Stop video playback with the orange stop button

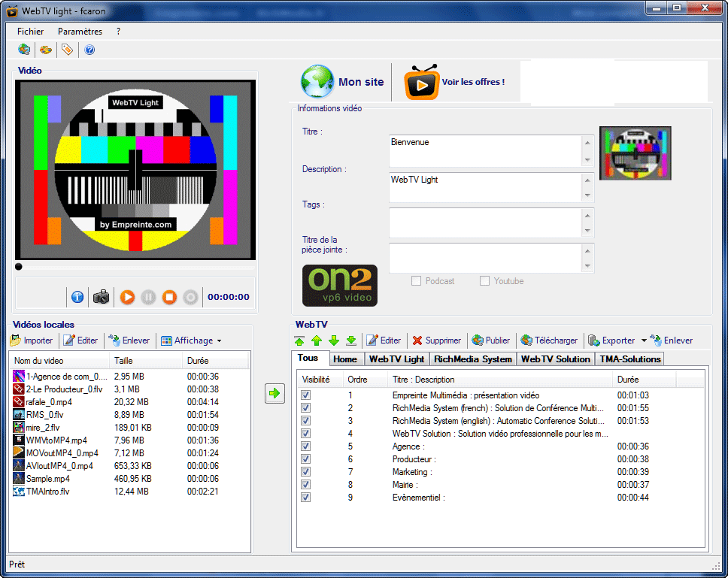[169, 297]
